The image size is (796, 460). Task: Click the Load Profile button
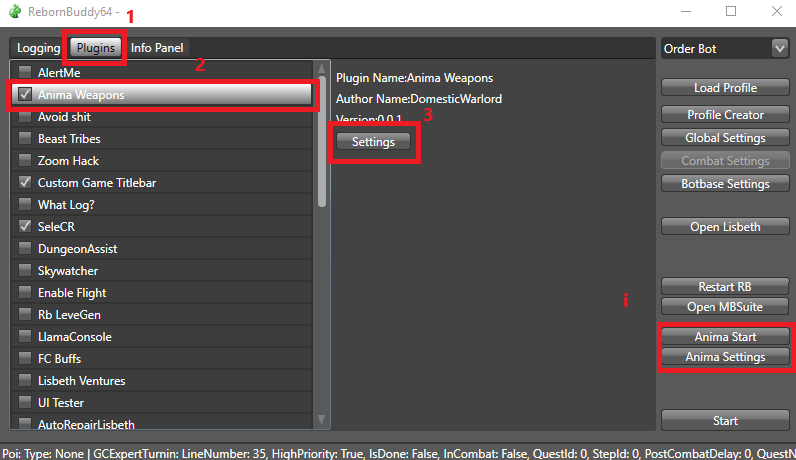tap(725, 88)
